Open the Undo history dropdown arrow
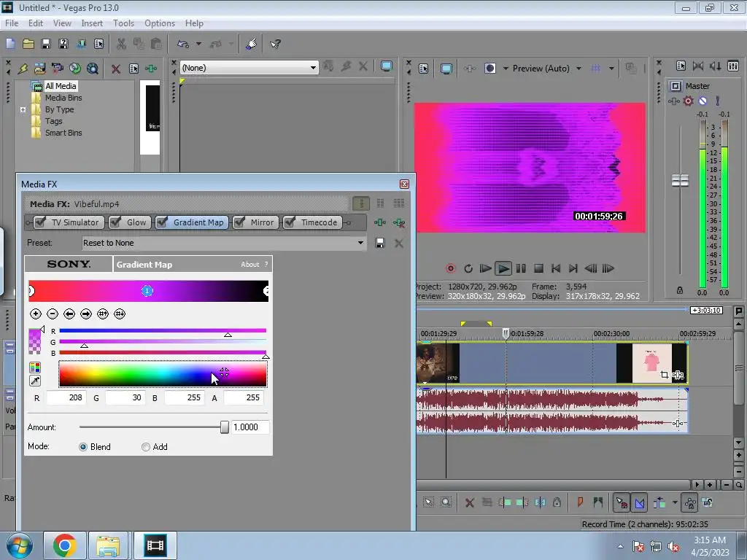 pos(198,44)
